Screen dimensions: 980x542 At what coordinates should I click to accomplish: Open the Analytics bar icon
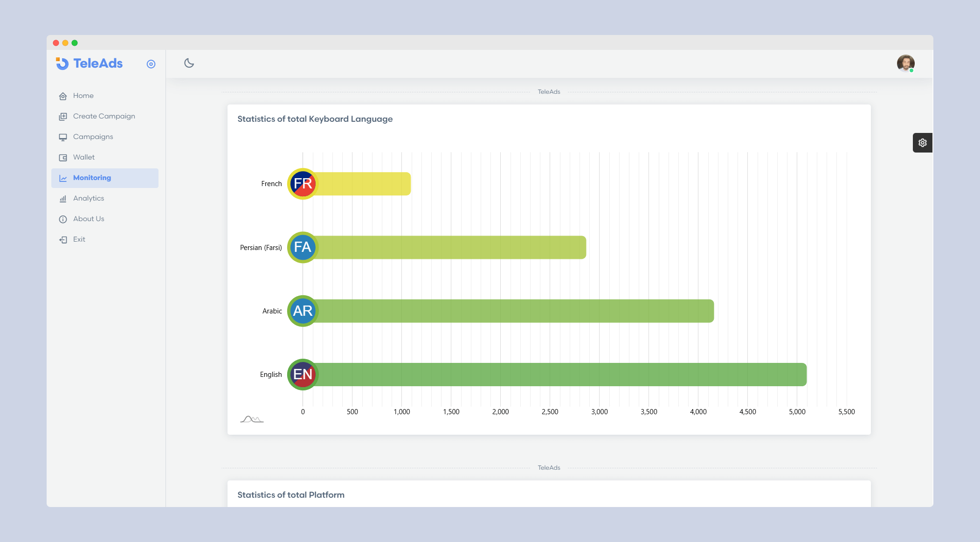pyautogui.click(x=63, y=199)
